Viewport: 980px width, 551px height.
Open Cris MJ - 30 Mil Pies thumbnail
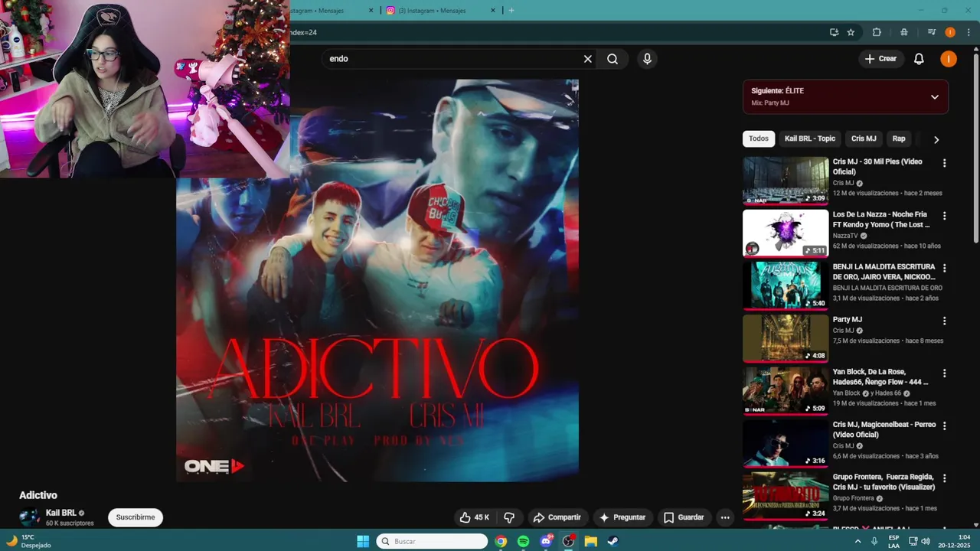(x=786, y=181)
